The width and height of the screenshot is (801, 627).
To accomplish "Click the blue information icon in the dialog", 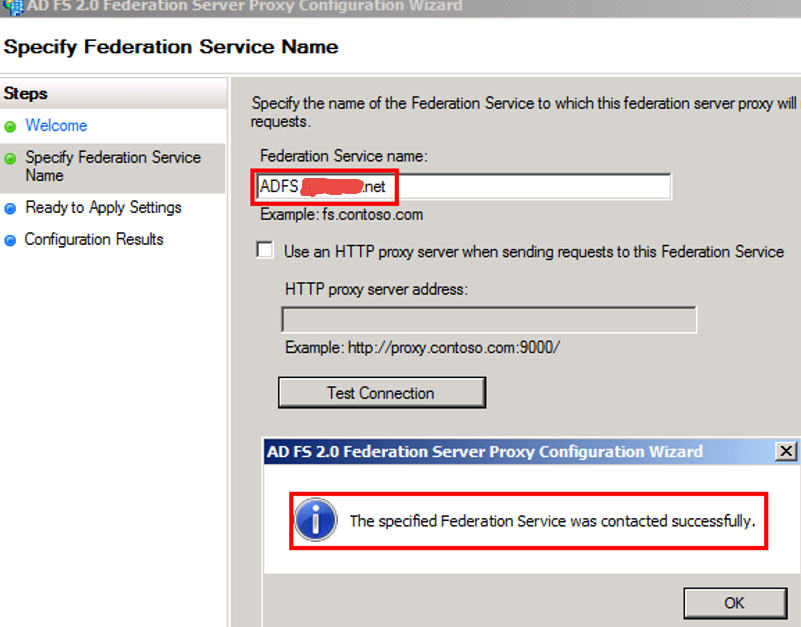I will 316,520.
